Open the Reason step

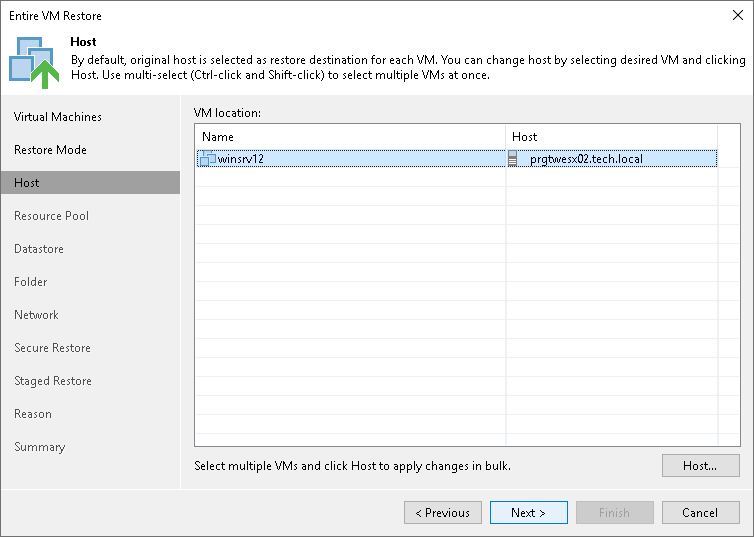coord(33,414)
